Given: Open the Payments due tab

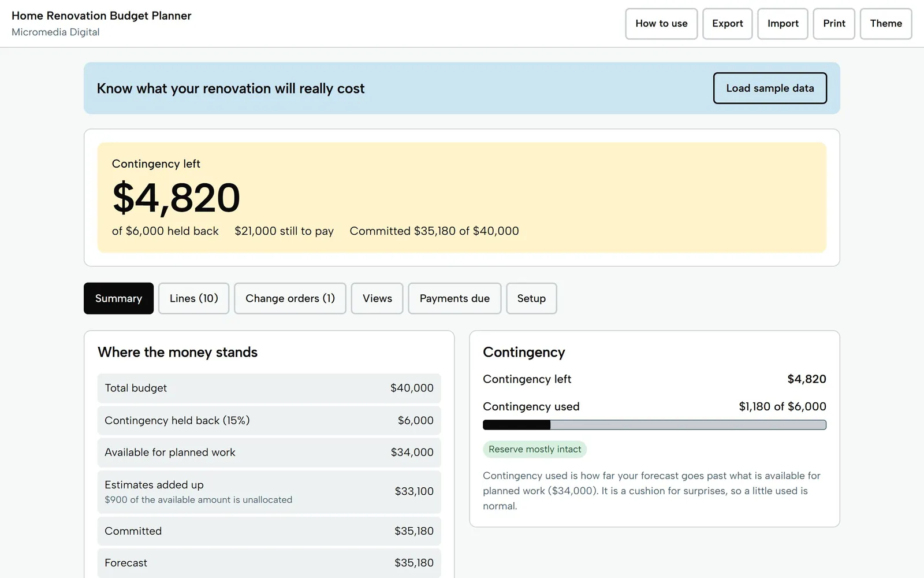Looking at the screenshot, I should [454, 298].
